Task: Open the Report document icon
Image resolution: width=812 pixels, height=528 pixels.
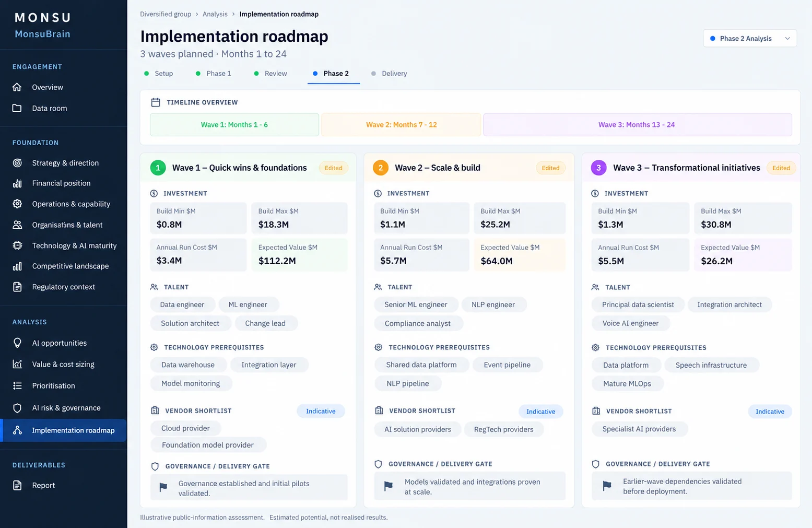Action: (17, 485)
